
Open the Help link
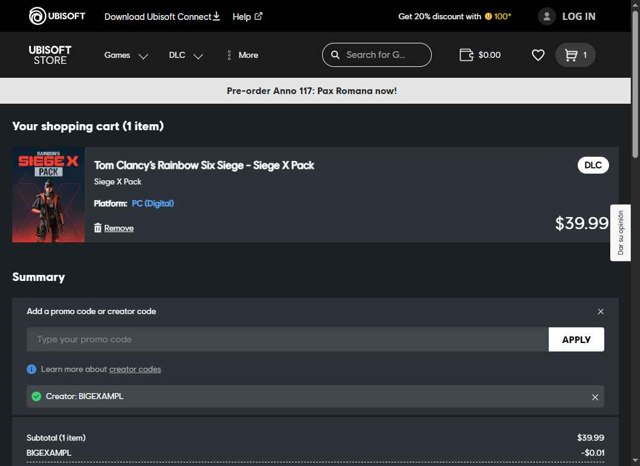pyautogui.click(x=247, y=16)
